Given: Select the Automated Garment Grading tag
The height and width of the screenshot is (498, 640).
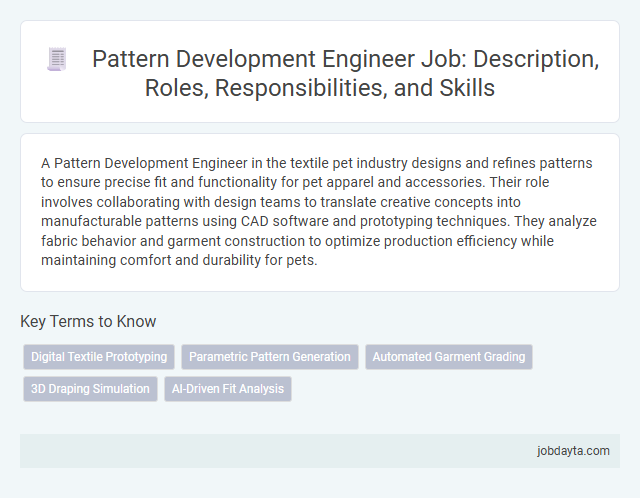Looking at the screenshot, I should pyautogui.click(x=449, y=357).
